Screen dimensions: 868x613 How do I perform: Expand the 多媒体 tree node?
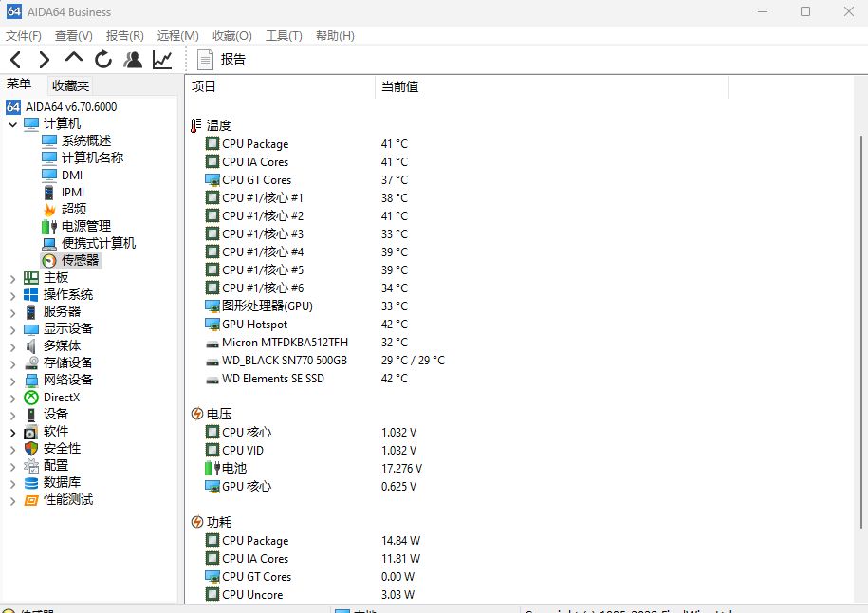12,347
